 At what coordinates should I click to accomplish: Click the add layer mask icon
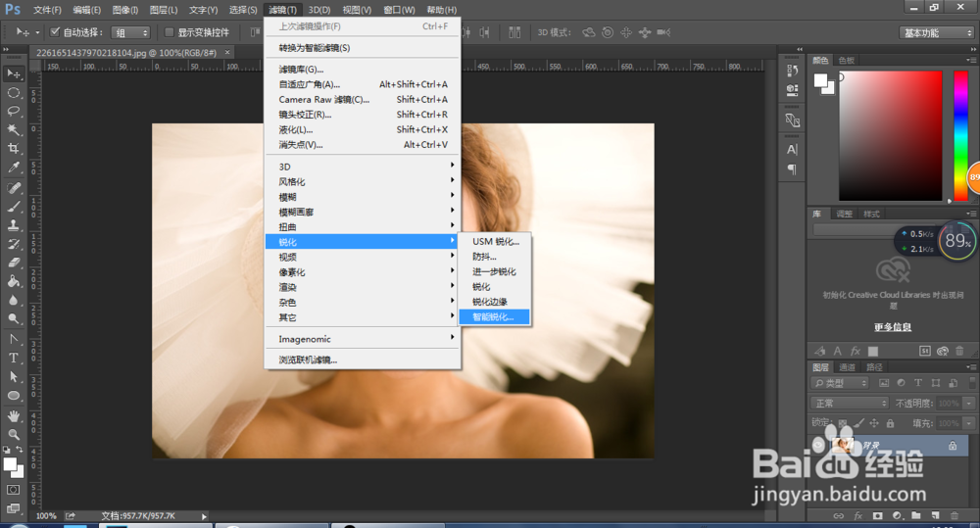click(x=877, y=515)
